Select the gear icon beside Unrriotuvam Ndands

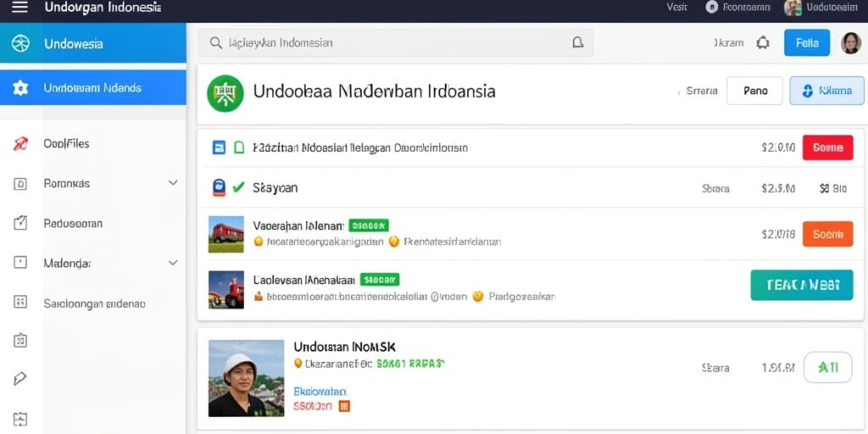20,88
